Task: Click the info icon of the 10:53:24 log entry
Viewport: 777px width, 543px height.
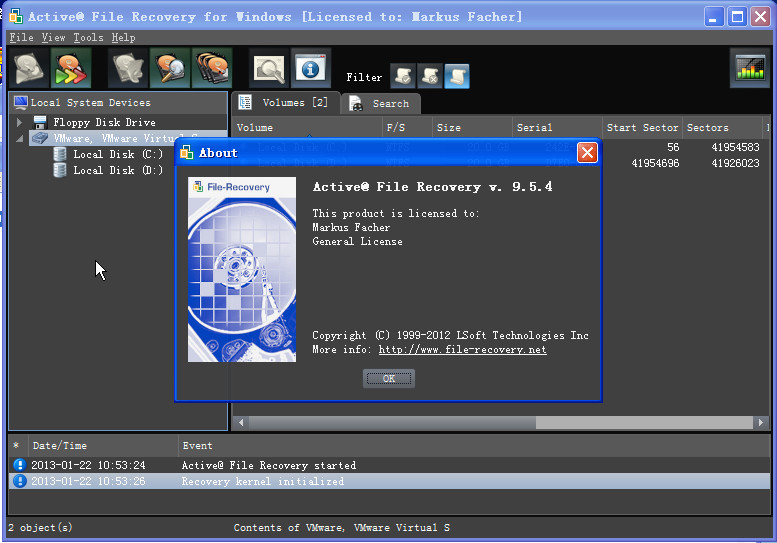Action: coord(19,465)
